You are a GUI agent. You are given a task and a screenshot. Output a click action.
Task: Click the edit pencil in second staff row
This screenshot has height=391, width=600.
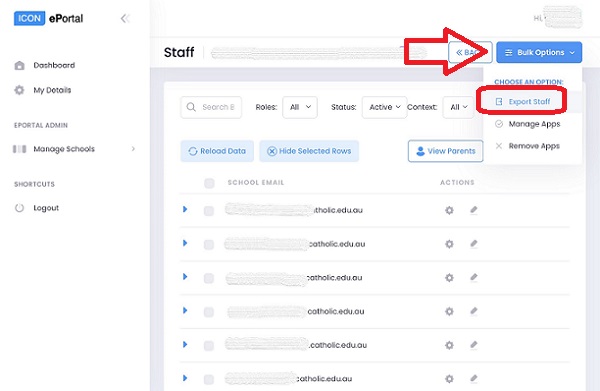474,243
